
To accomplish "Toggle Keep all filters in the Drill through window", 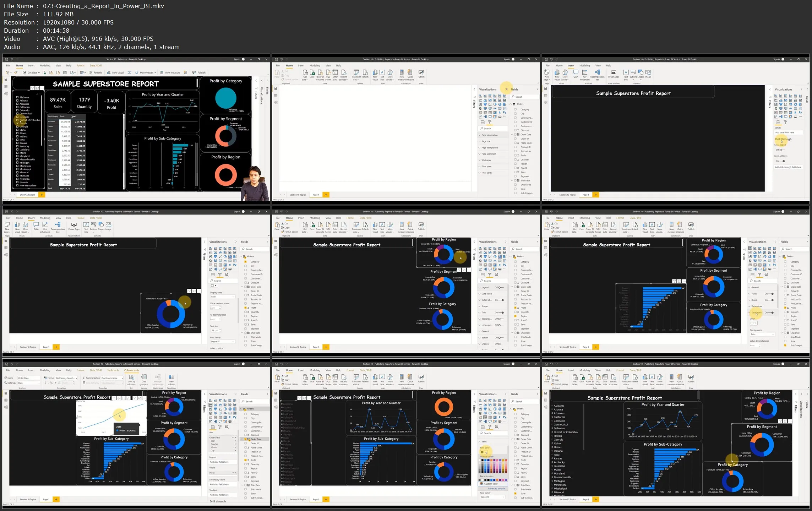I will pos(782,161).
